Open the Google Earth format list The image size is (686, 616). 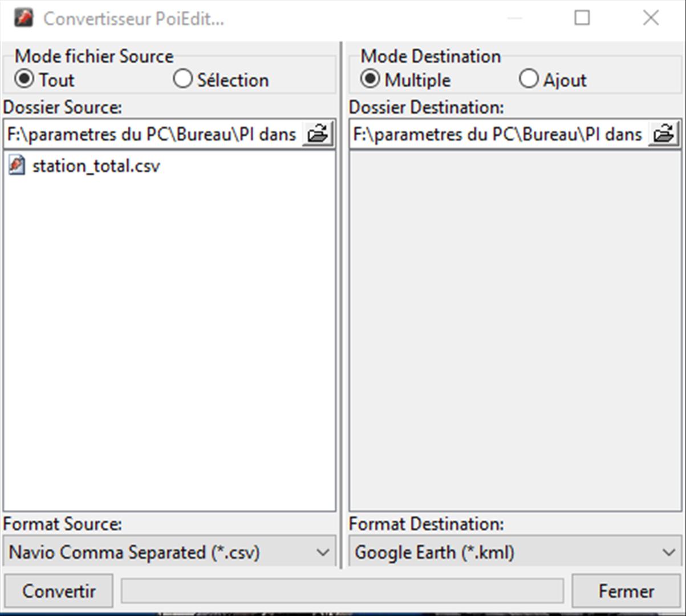515,552
